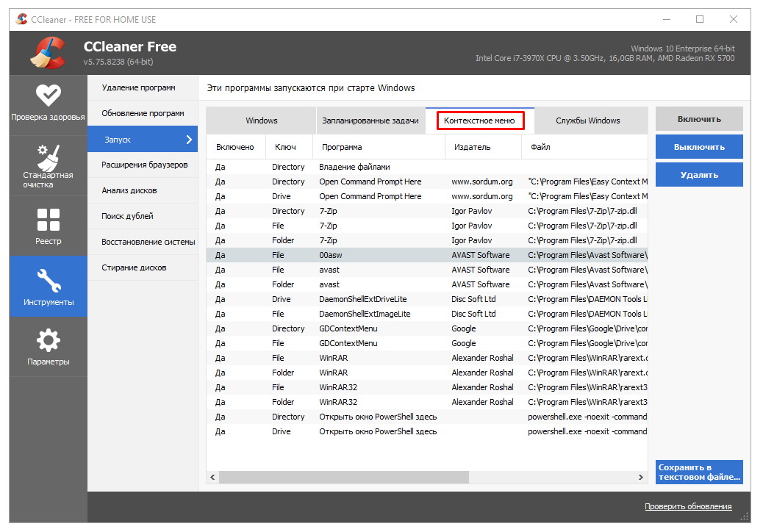
Task: Click the arrow next to Запуск
Action: (190, 140)
